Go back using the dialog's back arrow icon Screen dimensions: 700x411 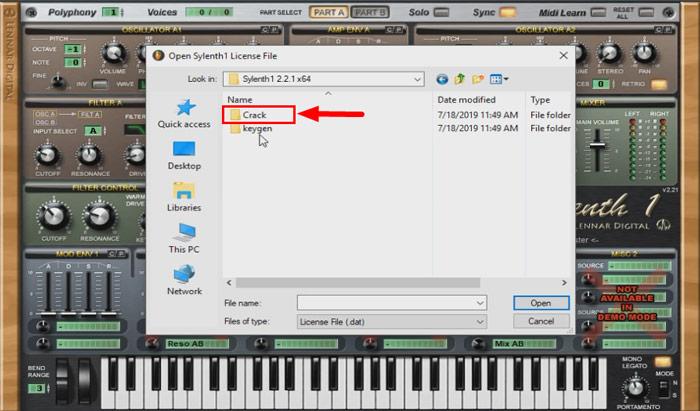coord(442,79)
